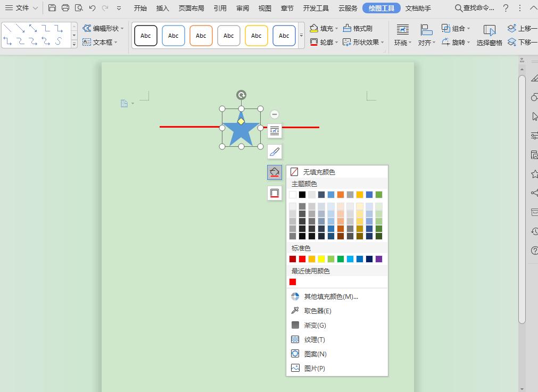Screen dimensions: 538x392
Task: Open 其他填充颜色(M) more colors
Action: pyautogui.click(x=330, y=296)
